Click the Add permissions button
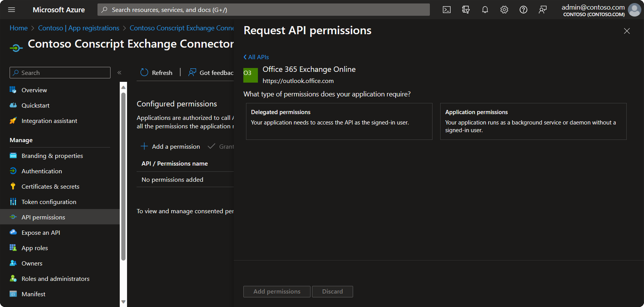Viewport: 644px width, 307px height. coord(277,292)
